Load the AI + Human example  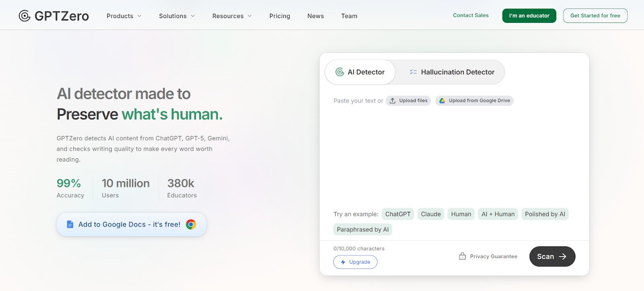[x=498, y=214]
